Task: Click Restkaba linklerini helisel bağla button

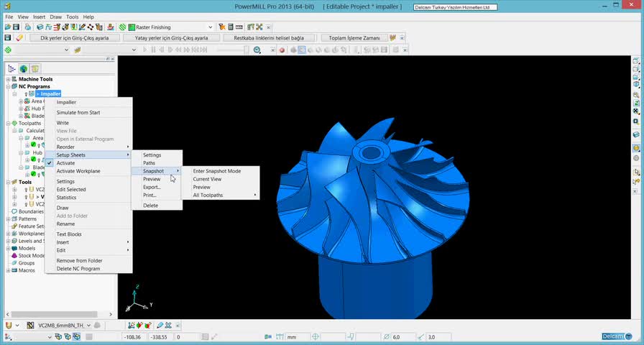Action: pyautogui.click(x=269, y=38)
